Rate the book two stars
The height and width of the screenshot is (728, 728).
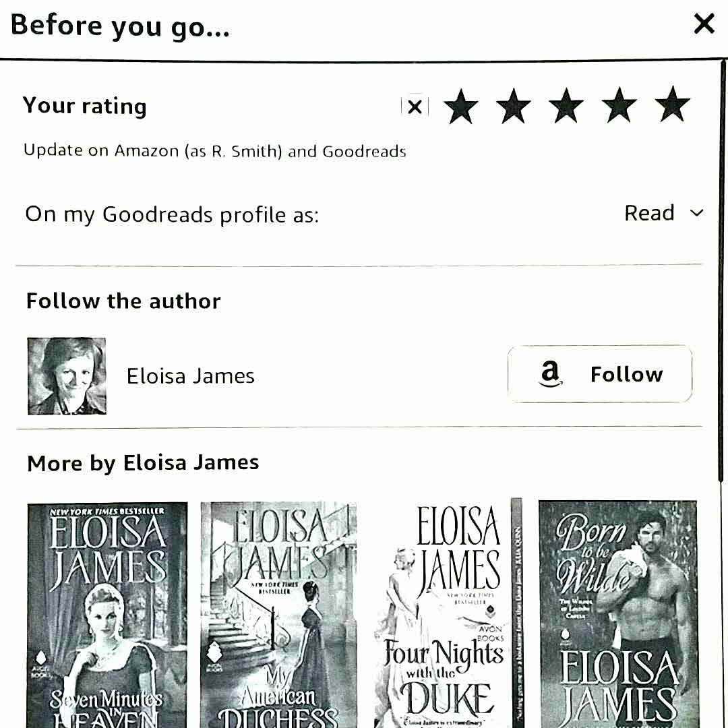(514, 107)
